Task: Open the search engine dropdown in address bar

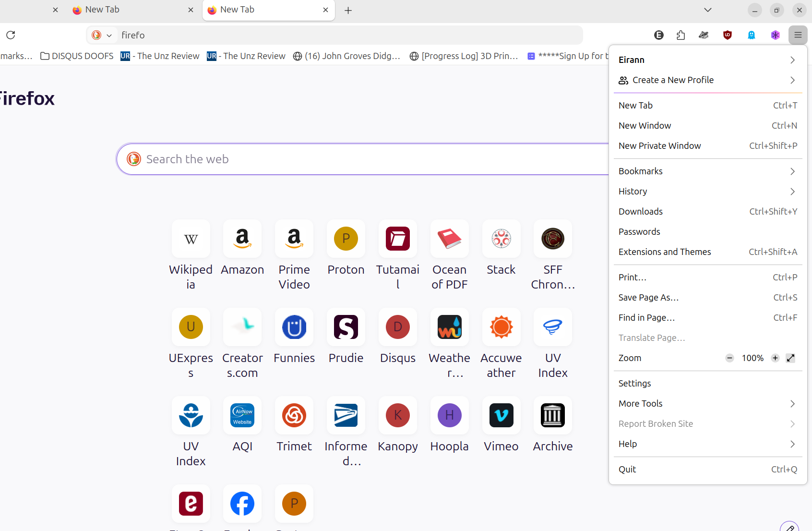Action: [102, 35]
